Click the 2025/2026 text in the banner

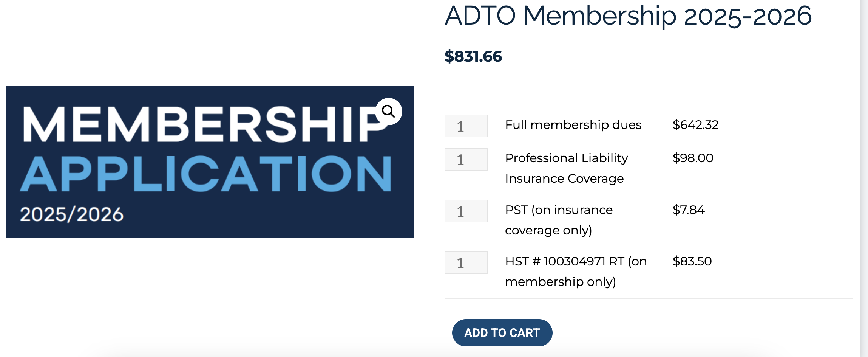coord(72,214)
